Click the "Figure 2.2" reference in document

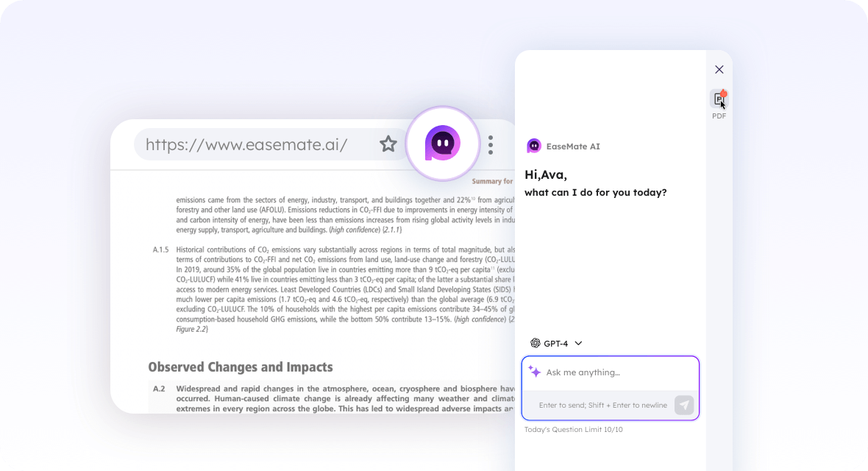191,329
